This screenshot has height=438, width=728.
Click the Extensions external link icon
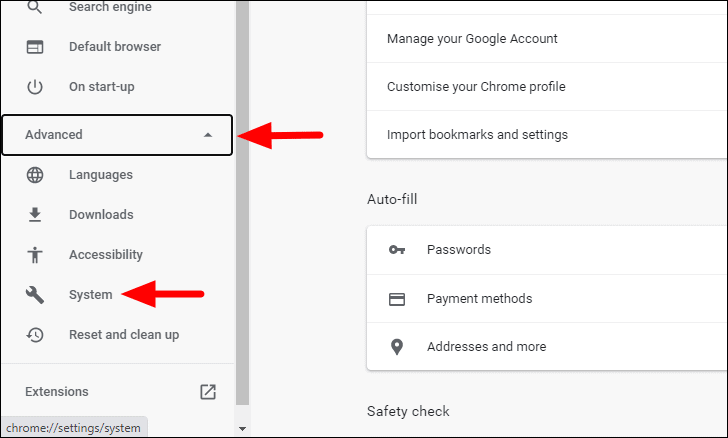[208, 392]
